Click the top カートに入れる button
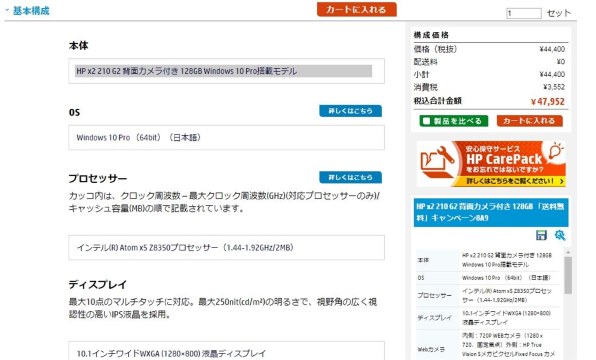The width and height of the screenshot is (596, 360). click(x=357, y=10)
